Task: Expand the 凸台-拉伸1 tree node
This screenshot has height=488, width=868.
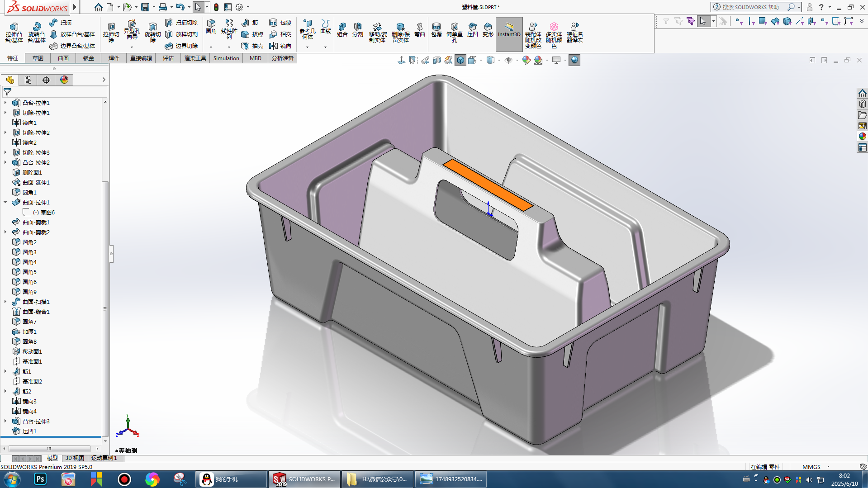Action: [5, 103]
